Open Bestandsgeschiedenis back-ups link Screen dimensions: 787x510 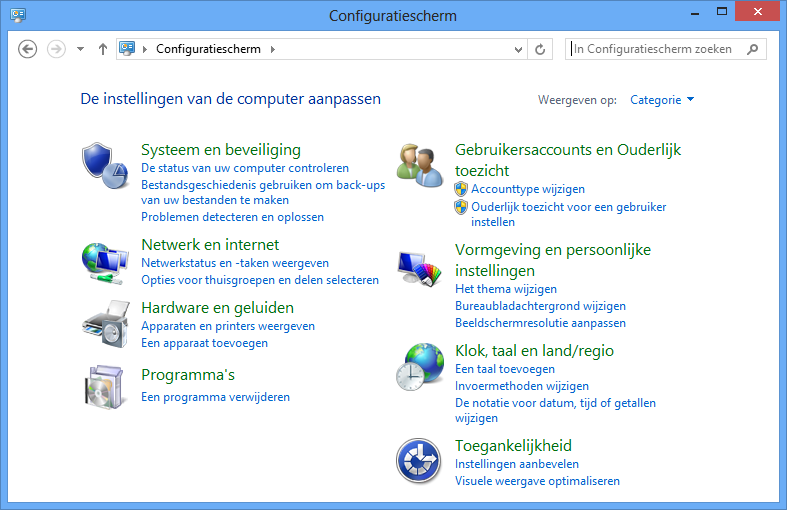[x=263, y=193]
